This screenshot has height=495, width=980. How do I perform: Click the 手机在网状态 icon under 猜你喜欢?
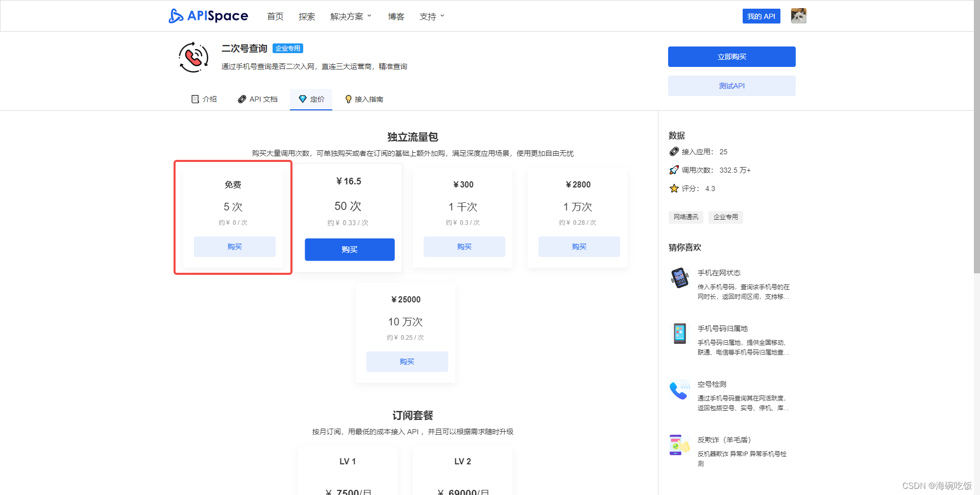click(679, 278)
